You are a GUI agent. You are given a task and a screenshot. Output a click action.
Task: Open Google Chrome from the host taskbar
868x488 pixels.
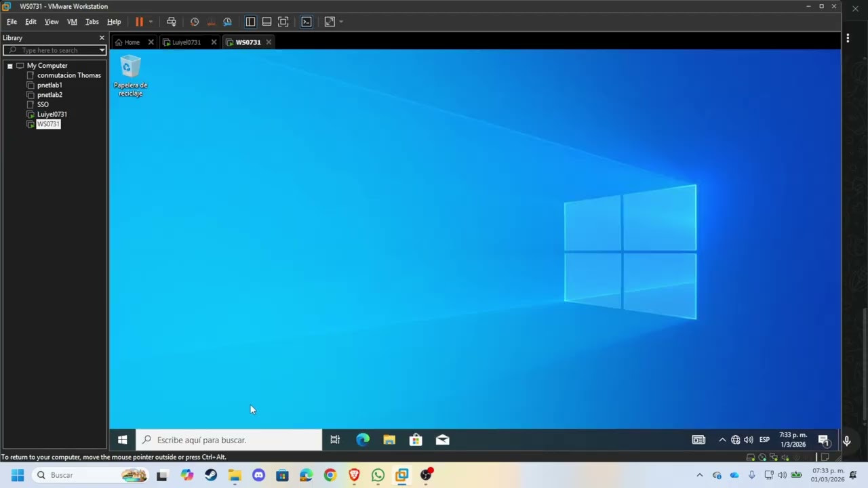tap(330, 475)
